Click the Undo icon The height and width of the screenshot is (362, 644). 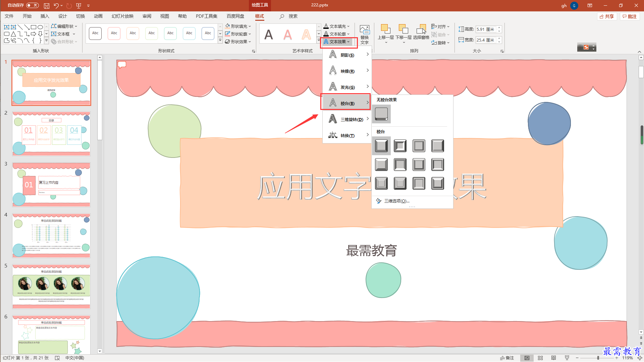pyautogui.click(x=56, y=6)
